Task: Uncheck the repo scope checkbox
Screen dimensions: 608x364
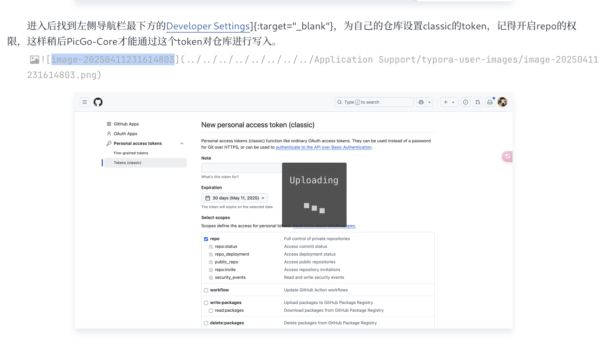Action: click(206, 239)
